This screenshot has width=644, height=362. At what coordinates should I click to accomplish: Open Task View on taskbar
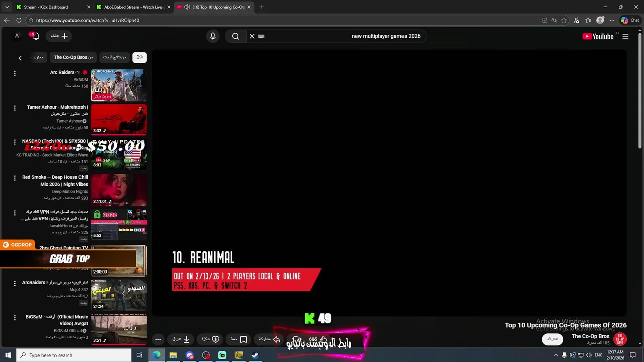(x=139, y=355)
